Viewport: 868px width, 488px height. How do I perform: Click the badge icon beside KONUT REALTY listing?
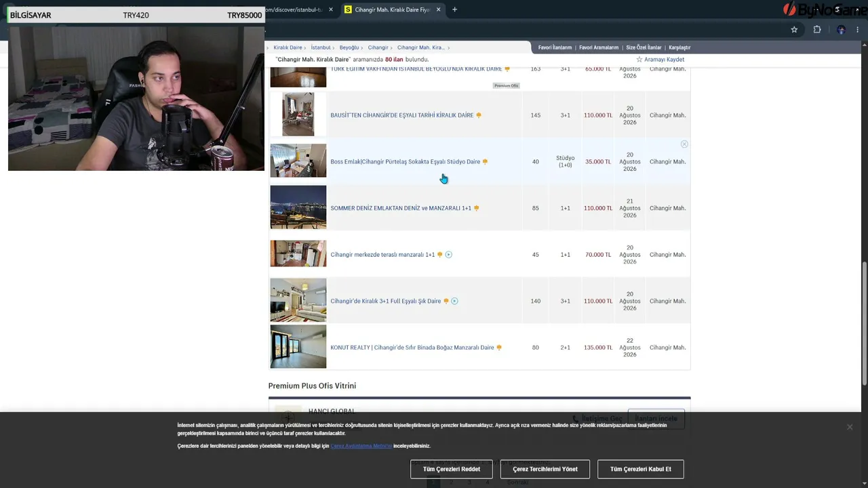(x=499, y=348)
